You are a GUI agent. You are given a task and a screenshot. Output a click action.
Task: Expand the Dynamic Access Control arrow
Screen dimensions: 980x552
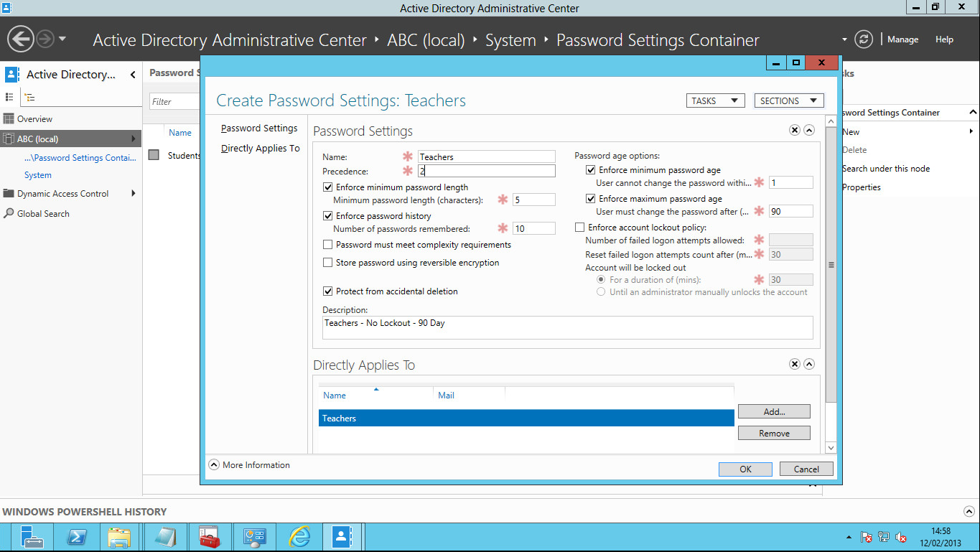133,194
